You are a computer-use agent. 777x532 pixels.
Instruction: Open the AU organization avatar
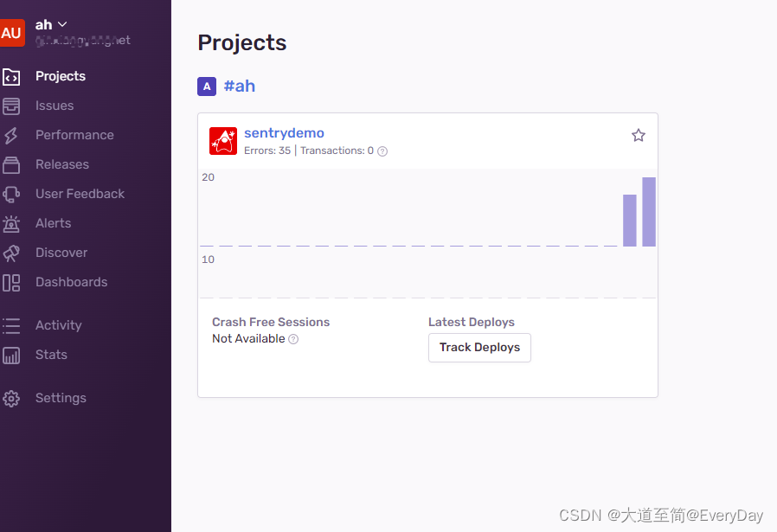pyautogui.click(x=11, y=33)
